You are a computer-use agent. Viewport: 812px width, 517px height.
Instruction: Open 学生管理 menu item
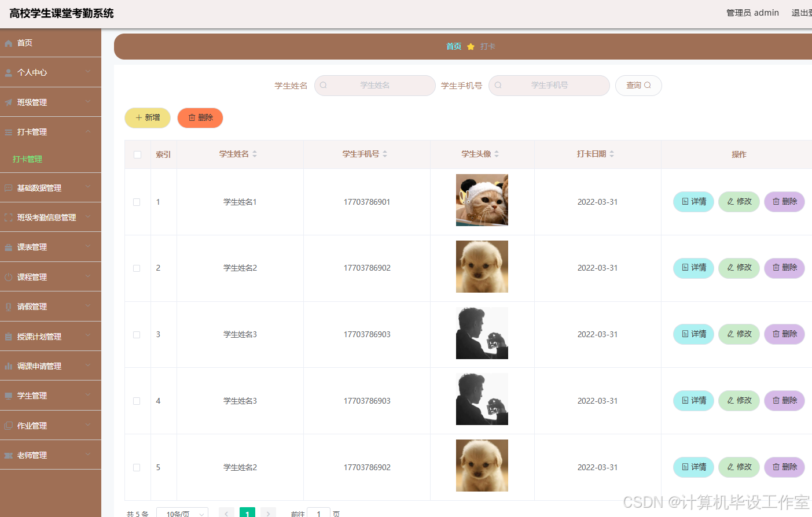[x=50, y=396]
